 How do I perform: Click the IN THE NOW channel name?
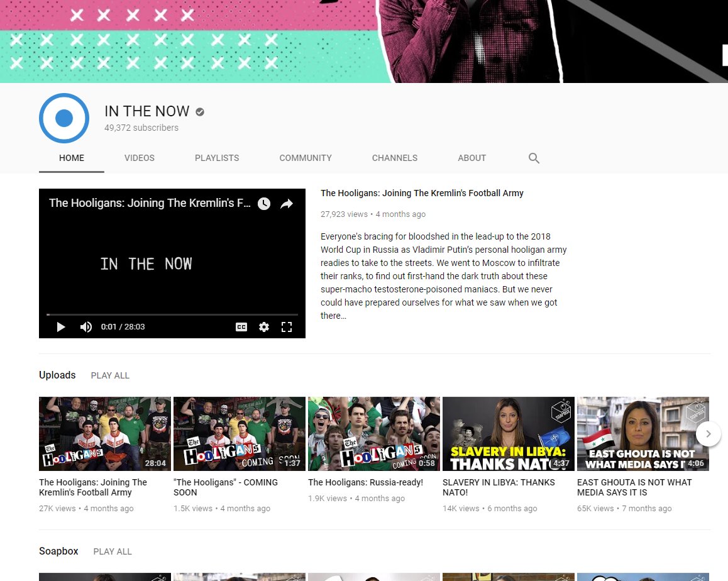pyautogui.click(x=146, y=111)
